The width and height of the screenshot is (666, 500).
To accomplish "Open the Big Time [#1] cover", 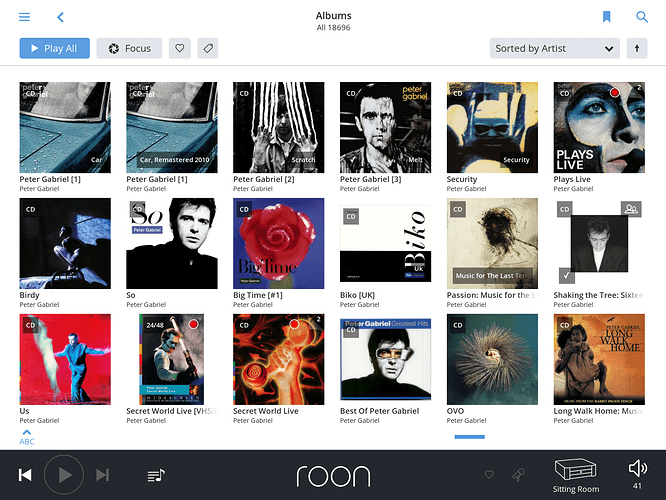I will pyautogui.click(x=279, y=243).
